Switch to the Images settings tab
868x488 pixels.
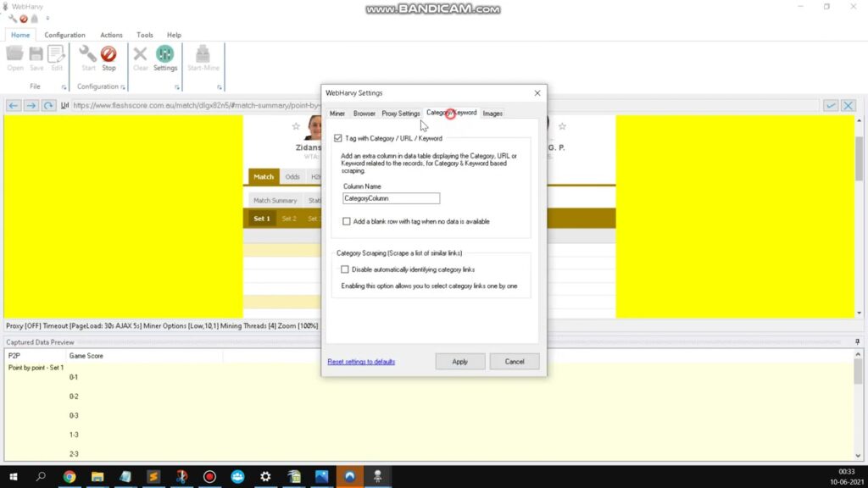click(492, 114)
